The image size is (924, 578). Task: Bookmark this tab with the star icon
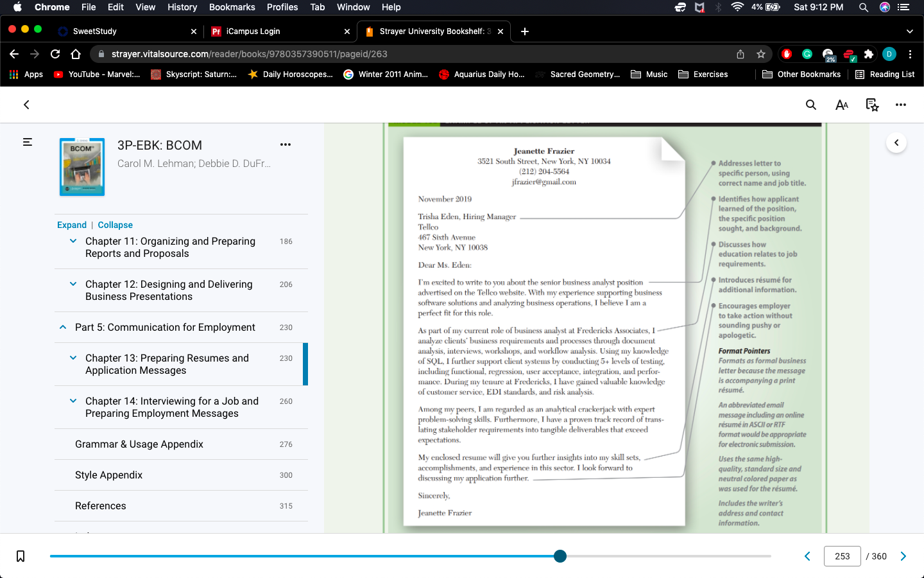point(761,54)
